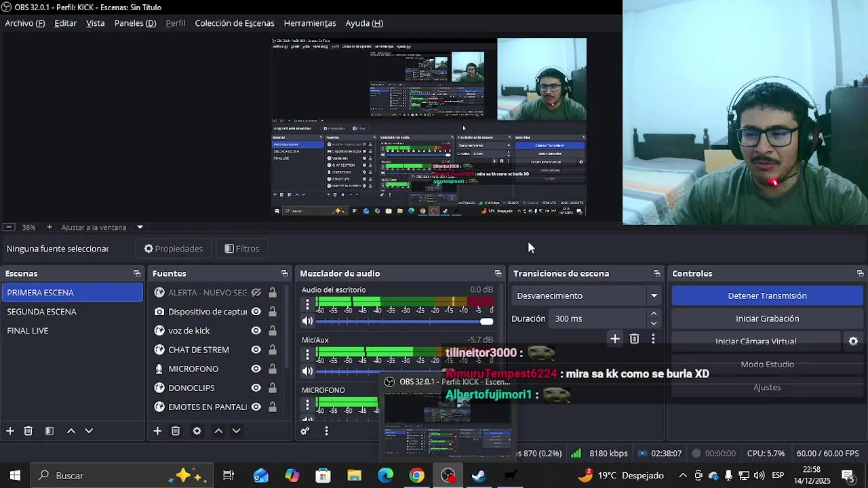This screenshot has height=488, width=868.
Task: Open scene filters icon in the Escenas toolbar
Action: click(x=50, y=431)
